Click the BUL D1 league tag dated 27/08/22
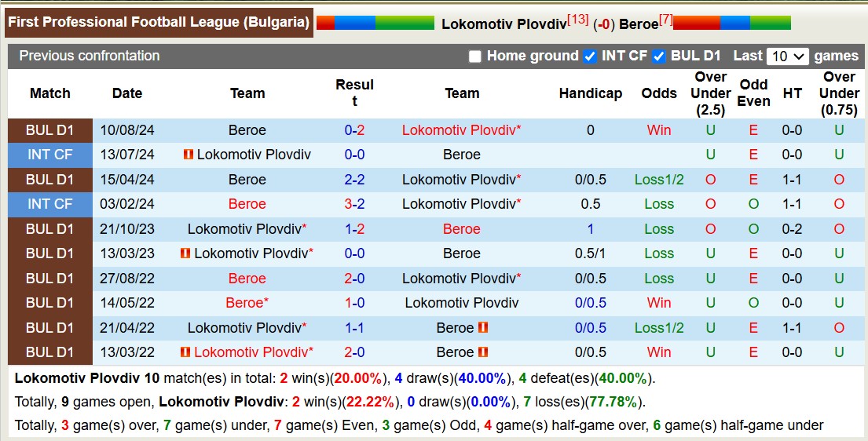 pos(49,279)
